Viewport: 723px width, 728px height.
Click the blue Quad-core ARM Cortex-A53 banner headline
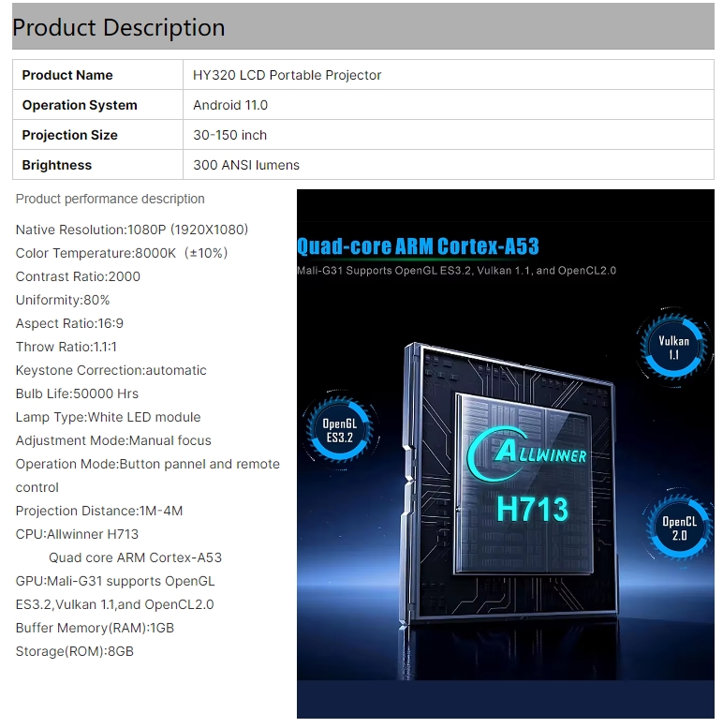[418, 246]
